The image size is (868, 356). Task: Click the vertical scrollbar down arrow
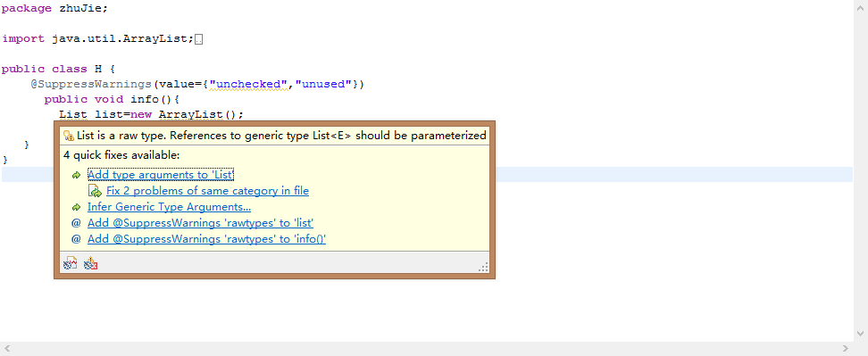860,334
